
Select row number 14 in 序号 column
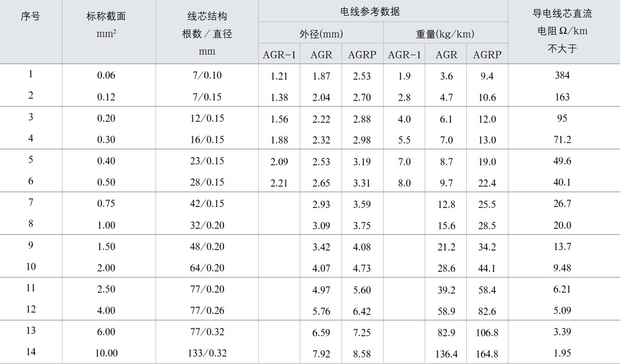(x=31, y=352)
